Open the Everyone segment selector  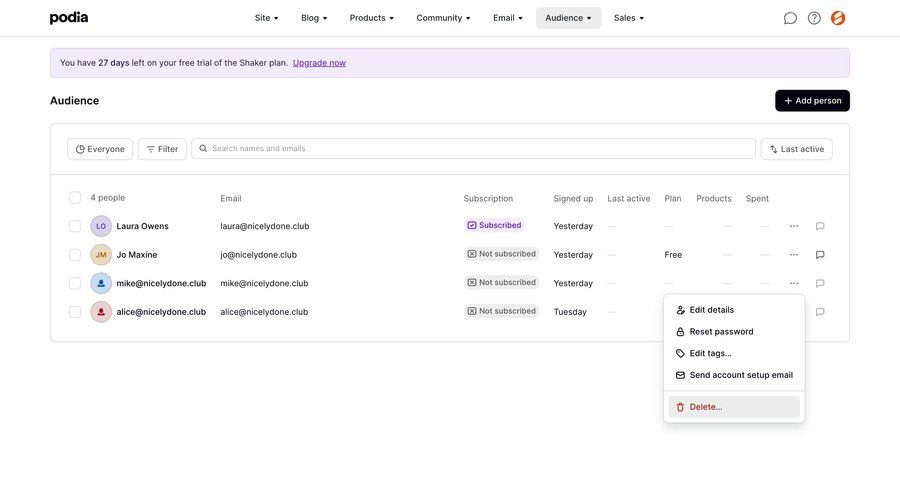100,149
